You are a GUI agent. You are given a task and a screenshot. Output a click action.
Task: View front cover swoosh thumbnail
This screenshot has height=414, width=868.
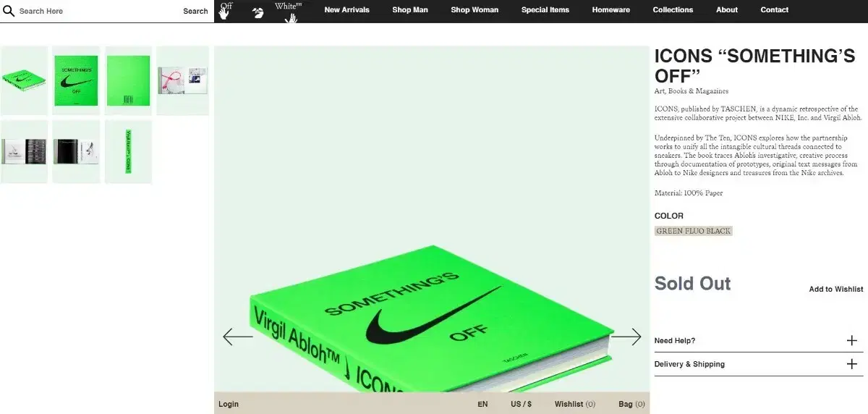[76, 80]
